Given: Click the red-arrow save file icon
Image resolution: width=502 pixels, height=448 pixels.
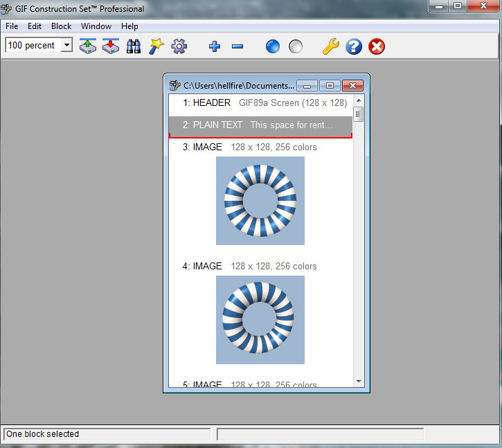Looking at the screenshot, I should (x=111, y=46).
